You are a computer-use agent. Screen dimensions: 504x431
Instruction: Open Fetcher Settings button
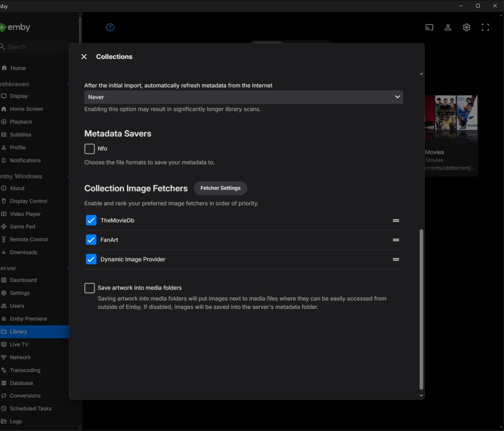tap(220, 188)
